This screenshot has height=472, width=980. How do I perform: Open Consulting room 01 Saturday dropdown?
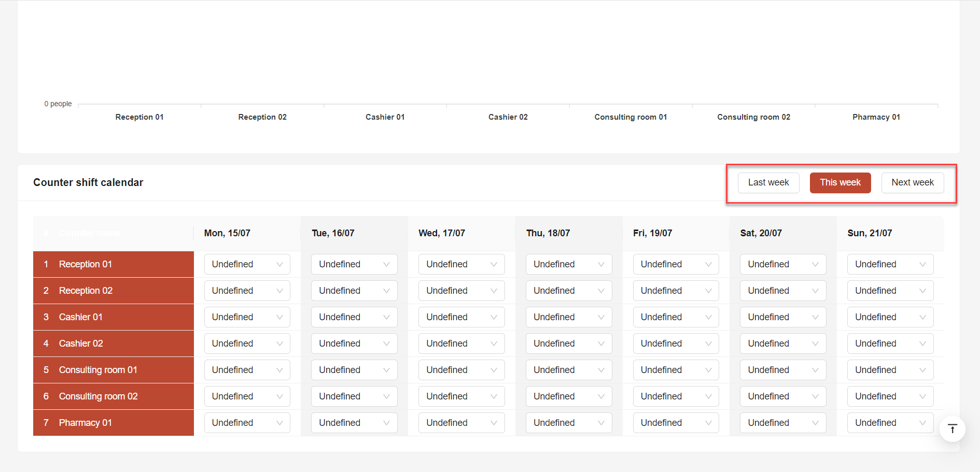(783, 370)
